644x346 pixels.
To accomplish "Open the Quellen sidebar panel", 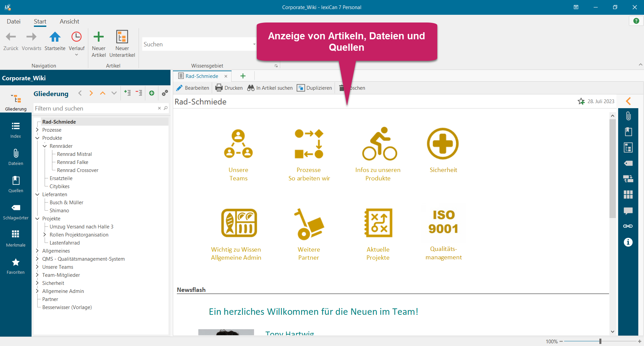I will click(x=16, y=184).
